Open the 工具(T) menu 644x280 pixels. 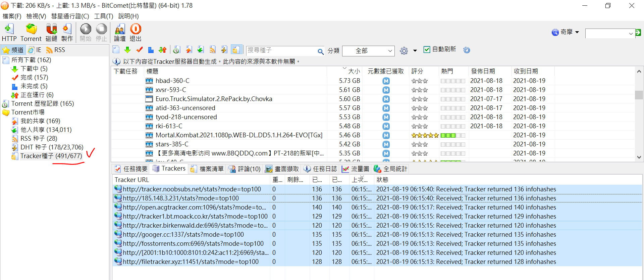(x=103, y=16)
